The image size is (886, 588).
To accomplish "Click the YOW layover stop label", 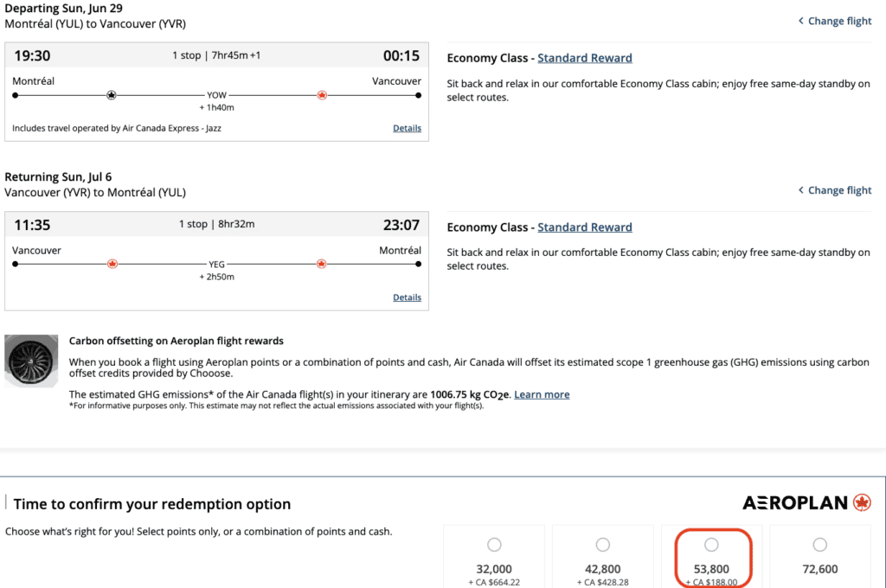I will [x=216, y=96].
